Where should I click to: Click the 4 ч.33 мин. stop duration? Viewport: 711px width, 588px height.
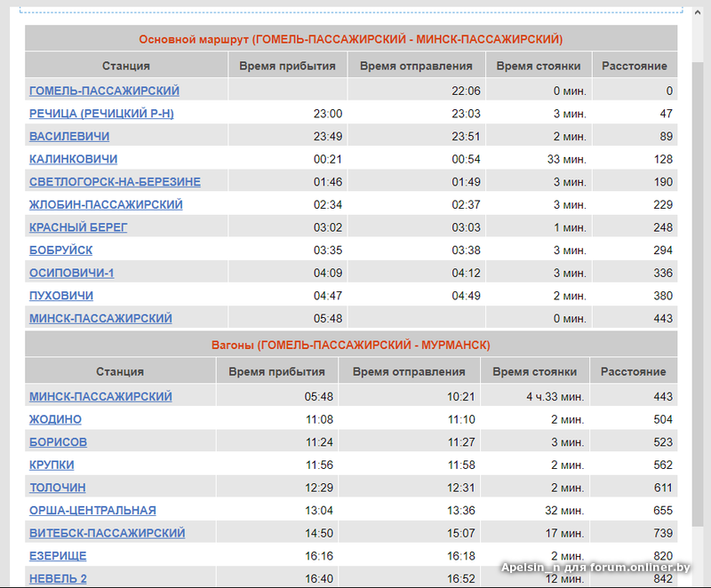(x=555, y=397)
